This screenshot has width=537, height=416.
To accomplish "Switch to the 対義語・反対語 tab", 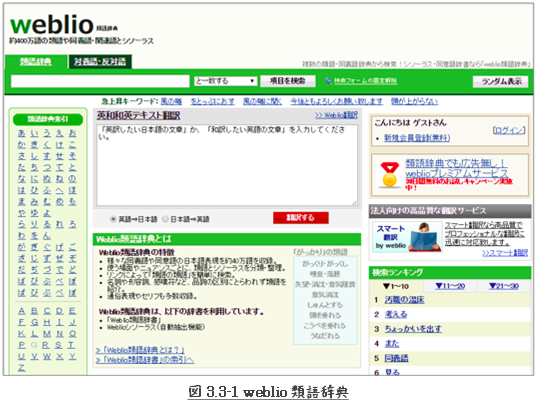I will [x=100, y=62].
